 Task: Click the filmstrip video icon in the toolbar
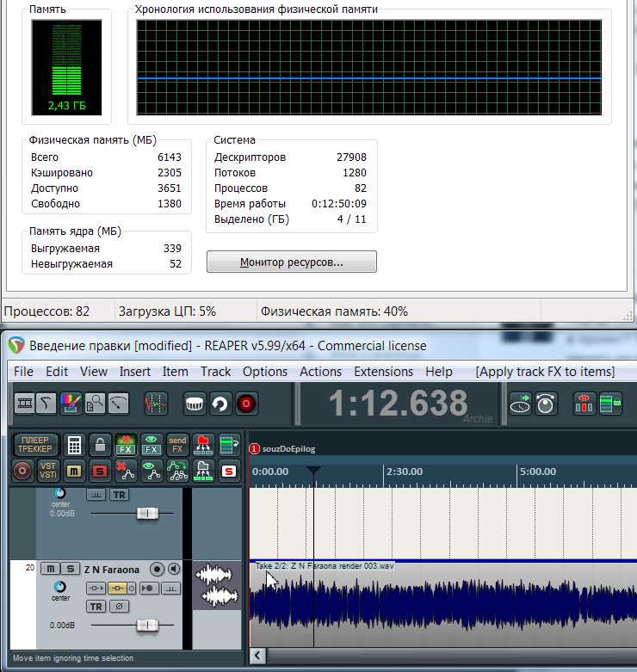pos(26,403)
